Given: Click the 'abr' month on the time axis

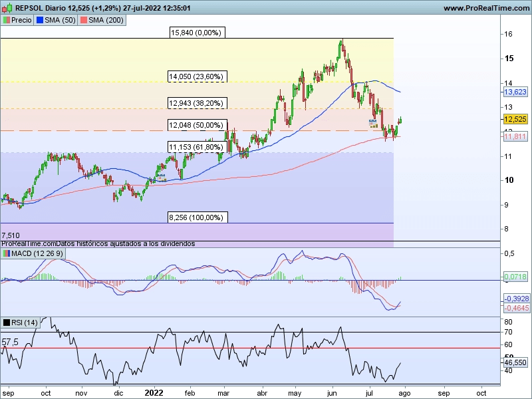Looking at the screenshot, I should tap(262, 393).
